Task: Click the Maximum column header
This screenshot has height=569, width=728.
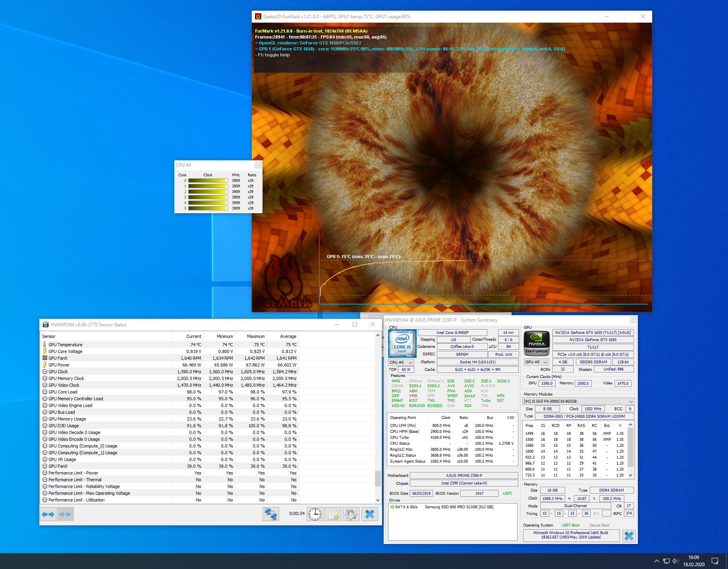Action: [x=255, y=336]
